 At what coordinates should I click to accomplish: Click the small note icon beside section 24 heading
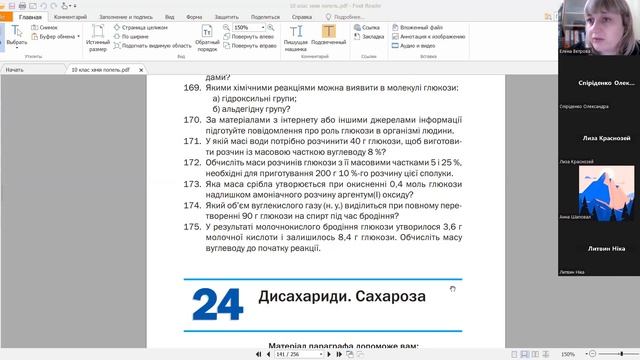453,289
